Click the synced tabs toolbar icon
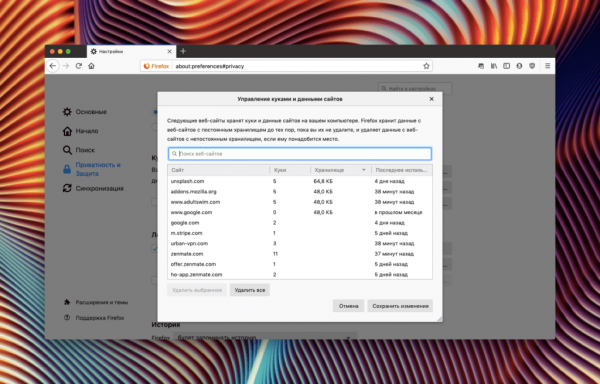Viewport: 600px width, 384px height. pyautogui.click(x=481, y=66)
